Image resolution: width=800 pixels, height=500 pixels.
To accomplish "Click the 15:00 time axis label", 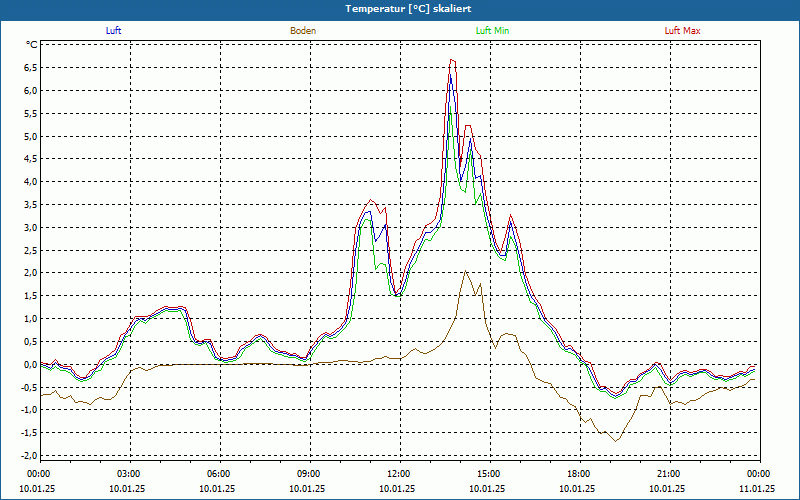I will point(490,474).
